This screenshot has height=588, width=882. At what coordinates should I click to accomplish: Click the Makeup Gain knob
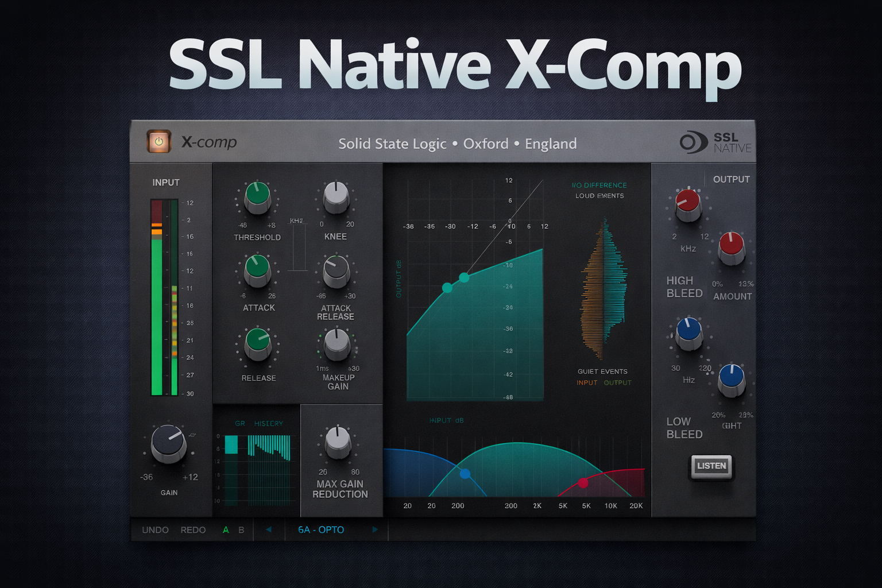[x=337, y=343]
